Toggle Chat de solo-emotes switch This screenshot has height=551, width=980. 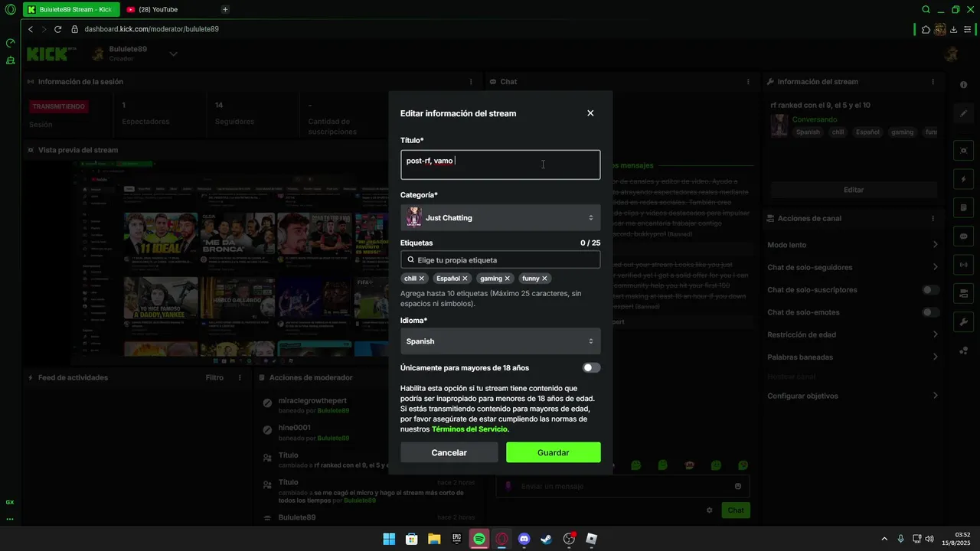tap(931, 312)
